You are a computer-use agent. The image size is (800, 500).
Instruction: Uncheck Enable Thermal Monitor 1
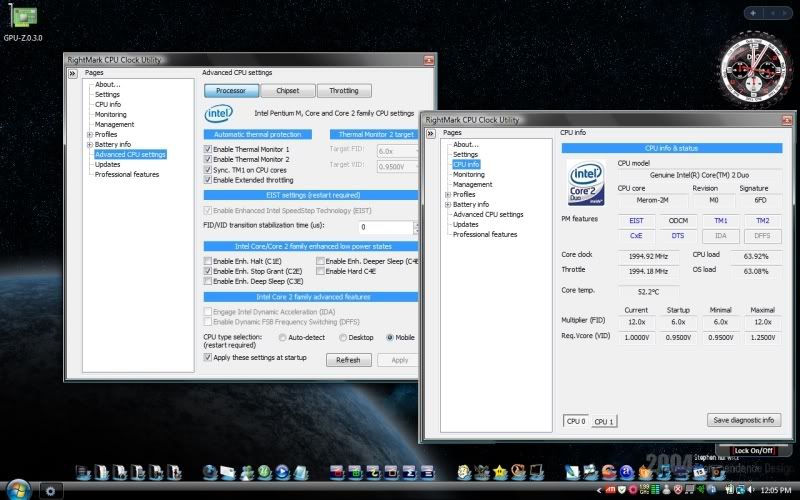208,149
